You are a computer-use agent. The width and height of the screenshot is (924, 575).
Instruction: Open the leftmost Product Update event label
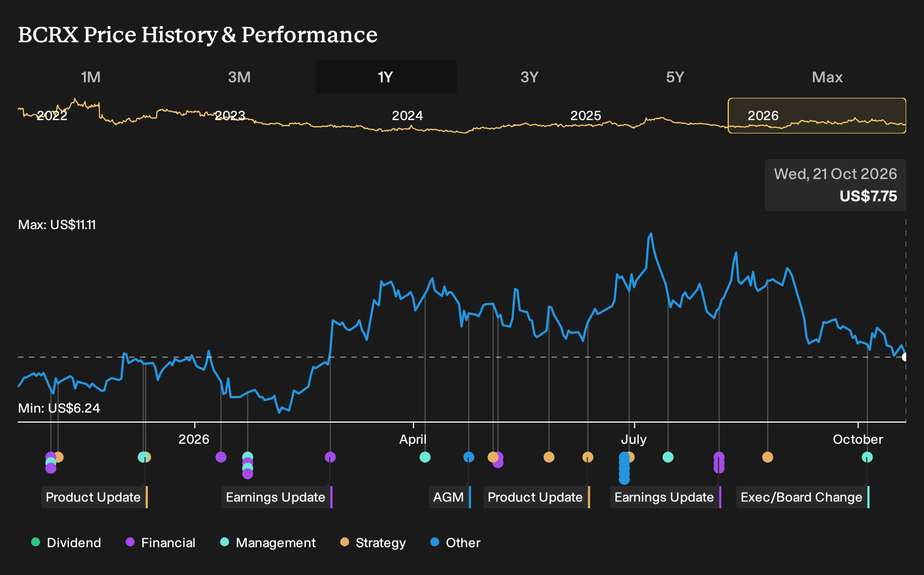tap(95, 497)
